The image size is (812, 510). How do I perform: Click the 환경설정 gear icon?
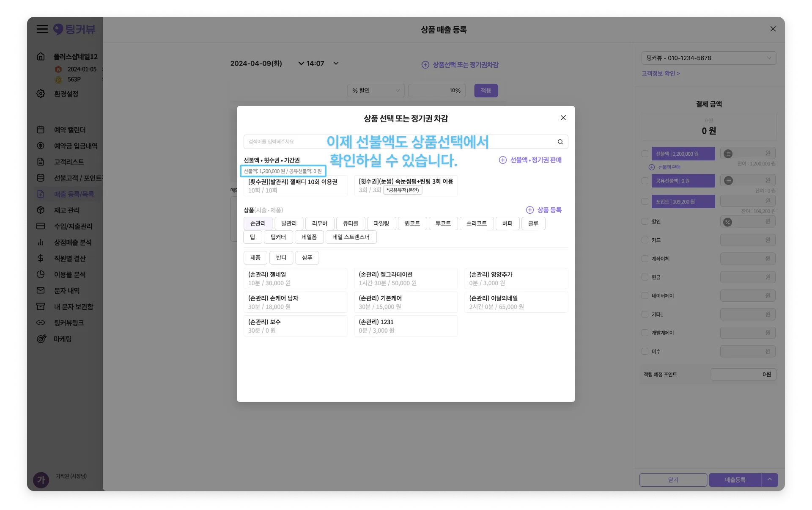click(41, 94)
